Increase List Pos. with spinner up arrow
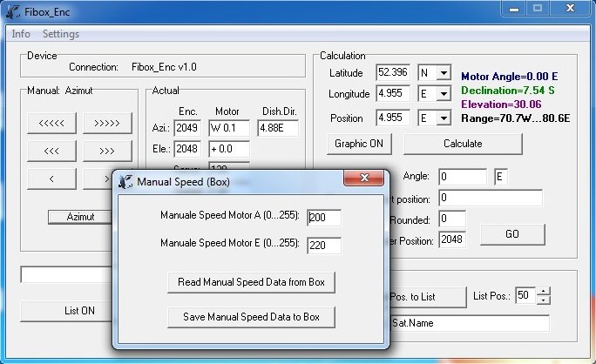Image resolution: width=596 pixels, height=364 pixels. [544, 292]
